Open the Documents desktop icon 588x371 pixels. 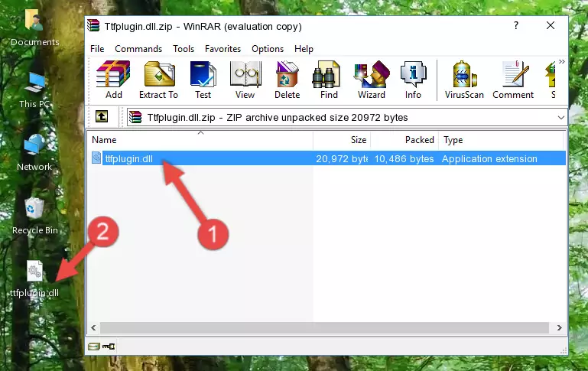pyautogui.click(x=35, y=28)
